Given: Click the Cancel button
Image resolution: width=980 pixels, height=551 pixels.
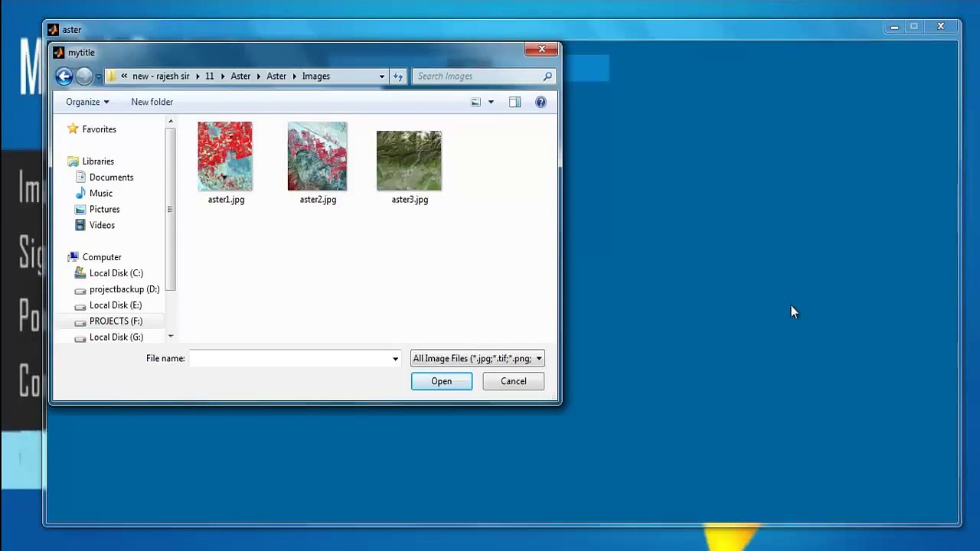Looking at the screenshot, I should point(514,381).
